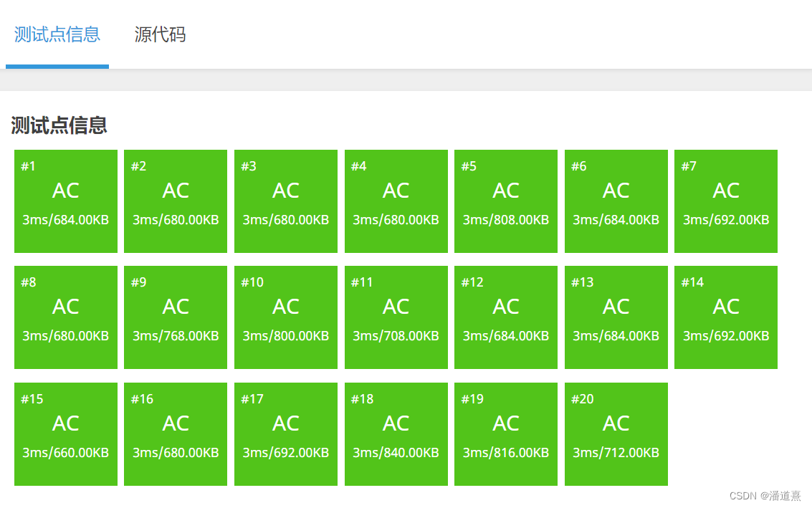Open test case #2 result tile
Screen dimensions: 812x508
pyautogui.click(x=176, y=201)
